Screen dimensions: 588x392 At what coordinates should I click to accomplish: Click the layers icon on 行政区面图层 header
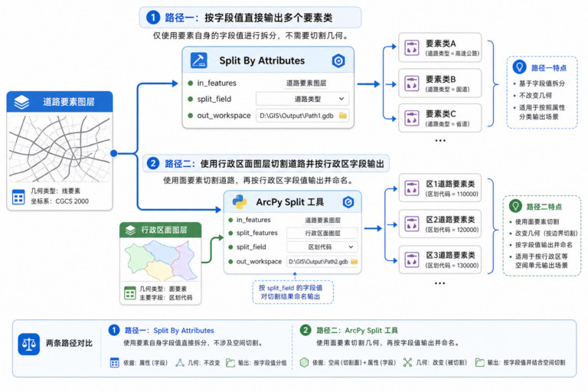130,230
